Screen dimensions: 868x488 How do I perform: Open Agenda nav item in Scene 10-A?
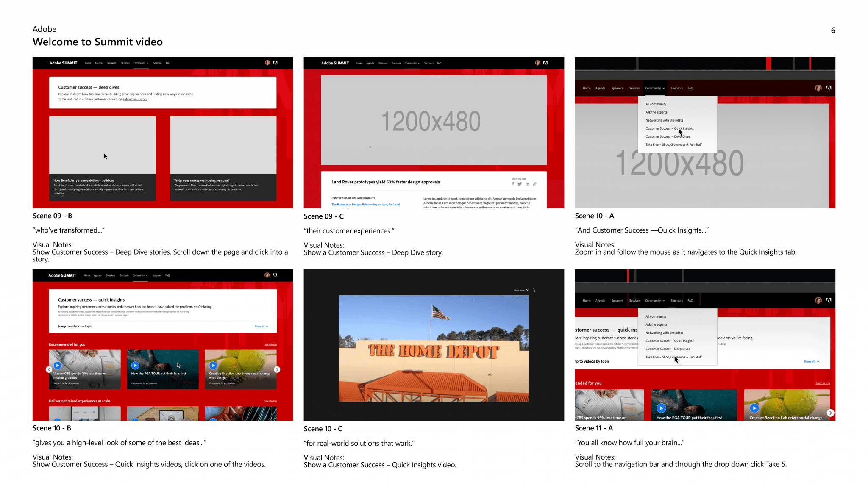[600, 88]
